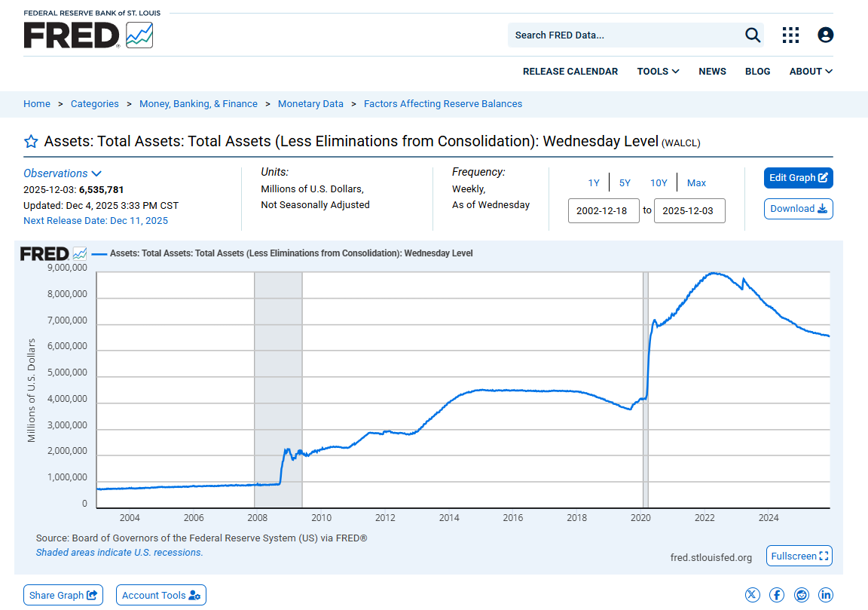Screen dimensions: 868x610
Task: Edit the start date 2002-12-18 field
Action: pos(604,210)
